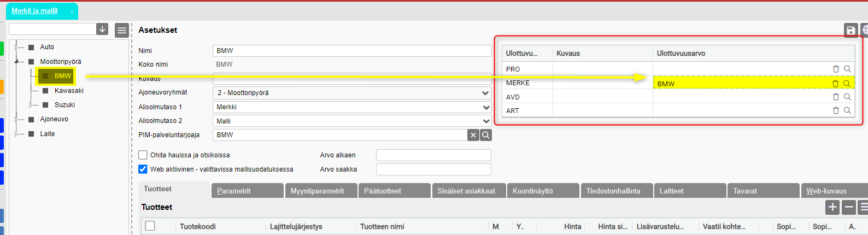Sort by Tuotteen nimi column header
The width and height of the screenshot is (868, 235).
(382, 226)
